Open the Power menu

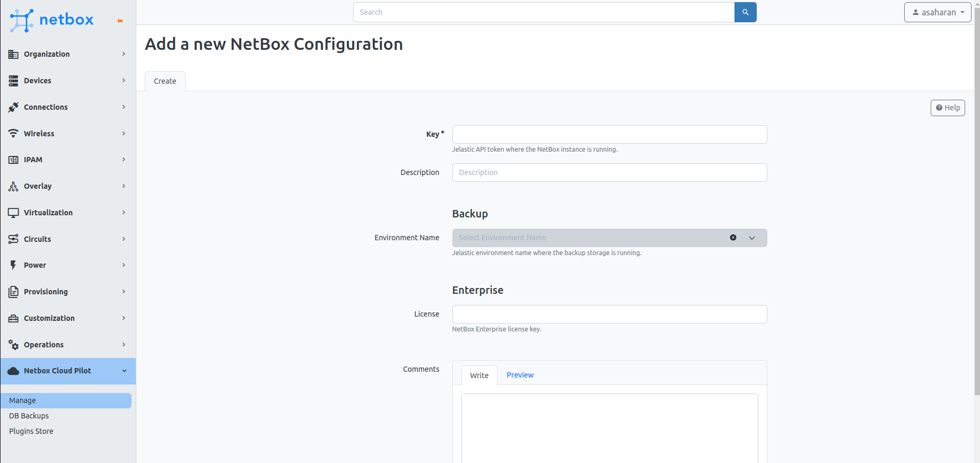[68, 265]
